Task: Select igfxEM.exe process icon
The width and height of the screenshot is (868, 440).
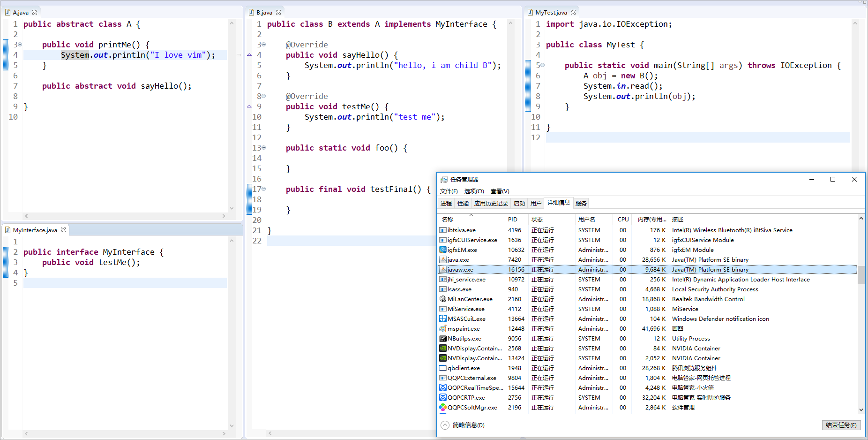Action: [443, 250]
